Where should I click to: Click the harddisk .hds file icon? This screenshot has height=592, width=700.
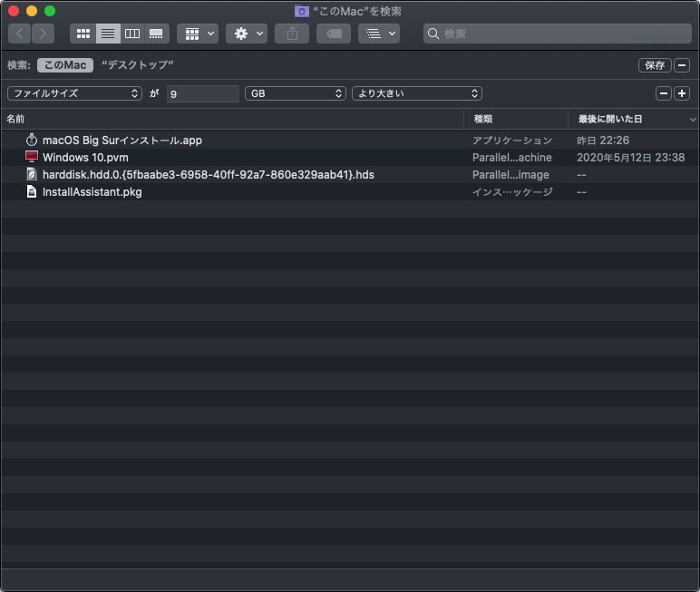[x=31, y=174]
